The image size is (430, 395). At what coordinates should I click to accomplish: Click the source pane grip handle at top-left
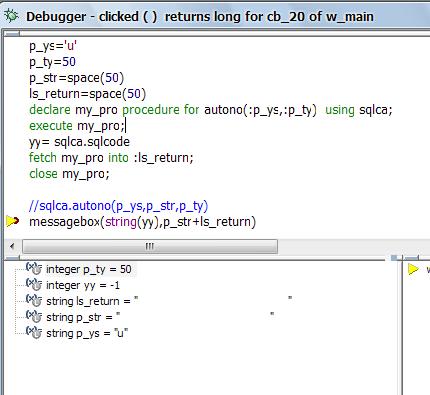[x=13, y=33]
